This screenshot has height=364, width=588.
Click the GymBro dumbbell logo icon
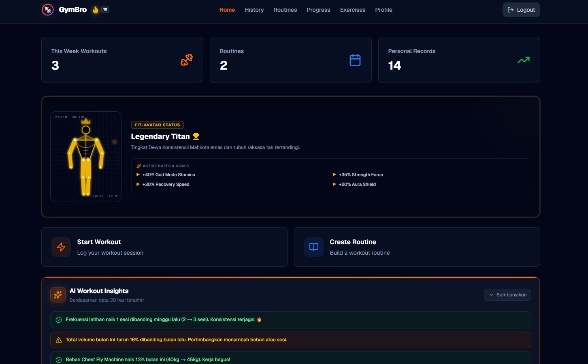point(48,10)
